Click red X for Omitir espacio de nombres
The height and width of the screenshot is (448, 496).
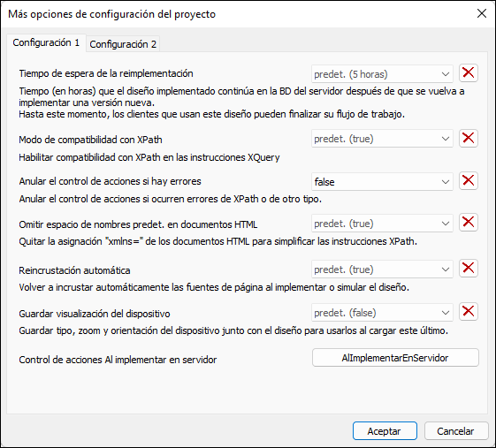click(x=469, y=223)
